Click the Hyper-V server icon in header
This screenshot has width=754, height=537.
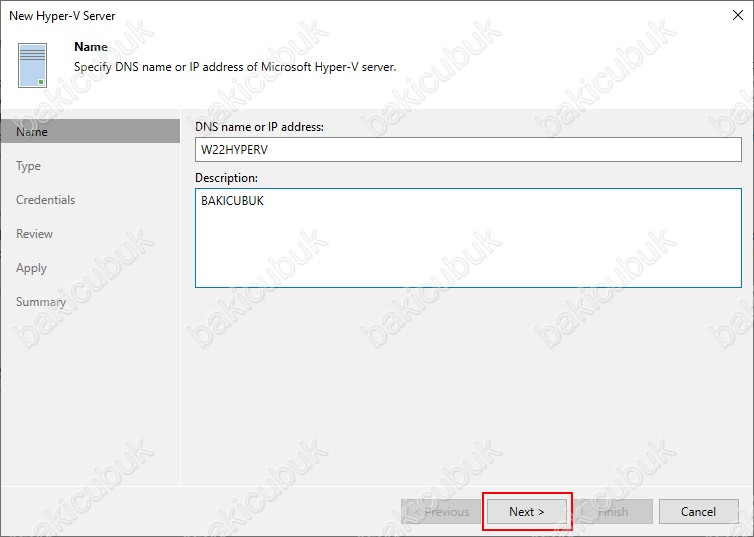pos(33,65)
